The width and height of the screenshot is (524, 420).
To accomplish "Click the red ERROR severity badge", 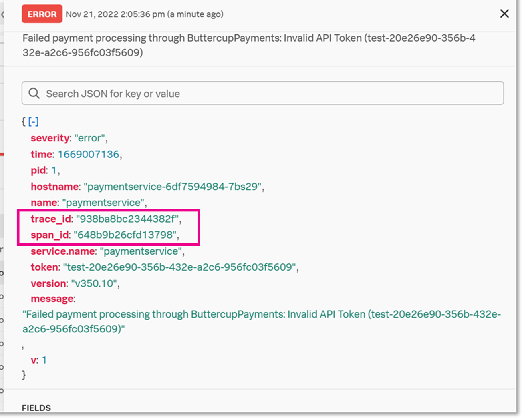I will pos(42,14).
